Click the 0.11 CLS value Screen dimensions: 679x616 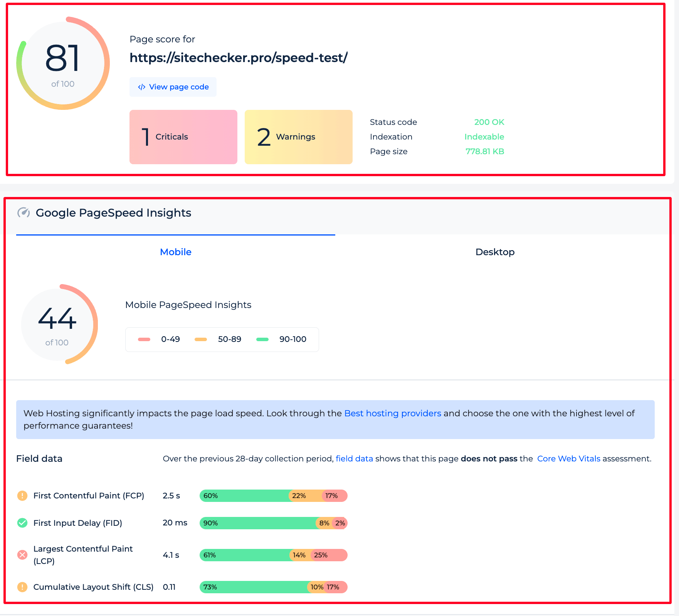point(169,587)
